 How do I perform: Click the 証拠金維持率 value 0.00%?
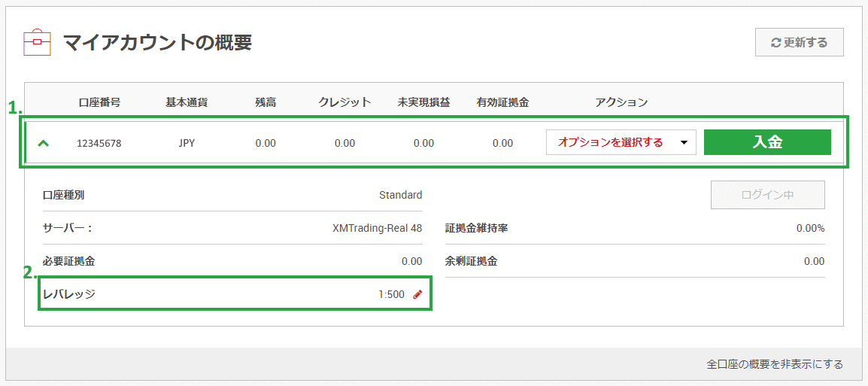810,228
